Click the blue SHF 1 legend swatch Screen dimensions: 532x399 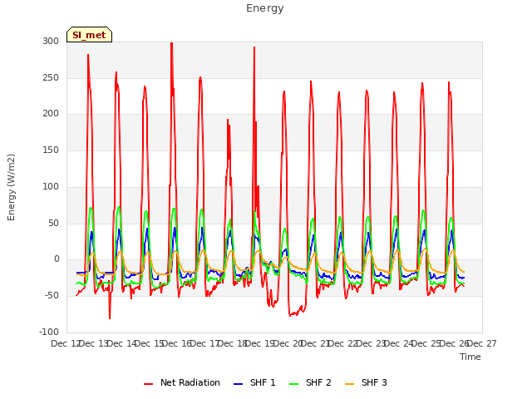tap(239, 384)
